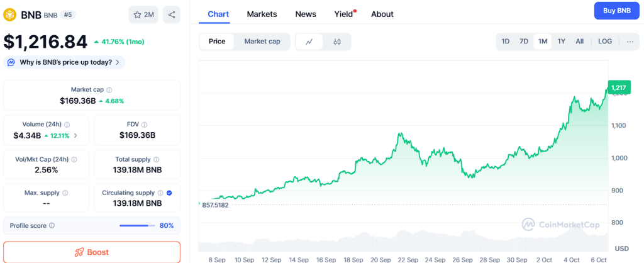Click the Market cap info icon

[x=109, y=90]
